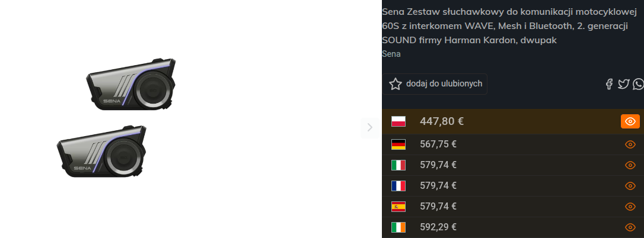
Task: Click the star icon for favorites
Action: [x=396, y=84]
